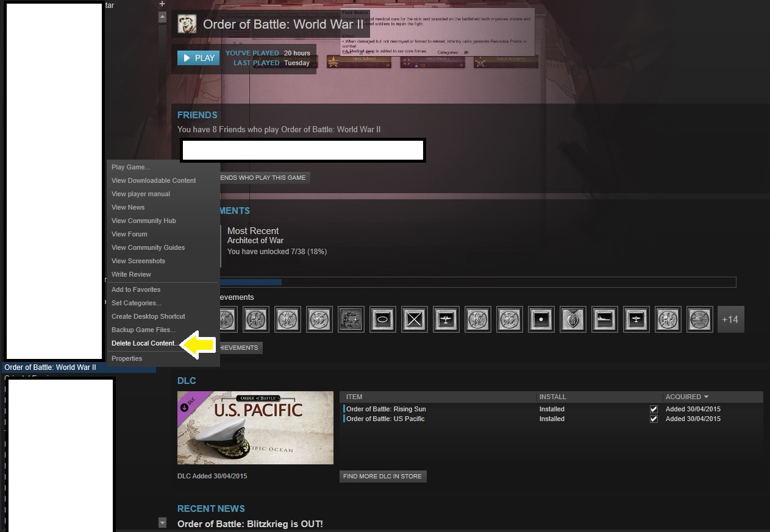Open the purple heart medal achievement icon
Viewport: 770px width, 532px height.
tap(573, 319)
